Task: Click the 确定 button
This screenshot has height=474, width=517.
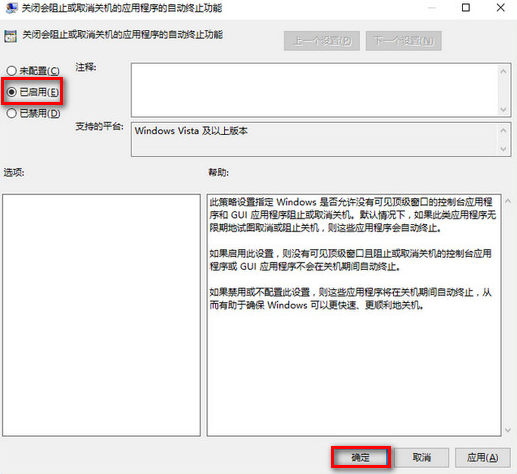Action: (x=361, y=457)
